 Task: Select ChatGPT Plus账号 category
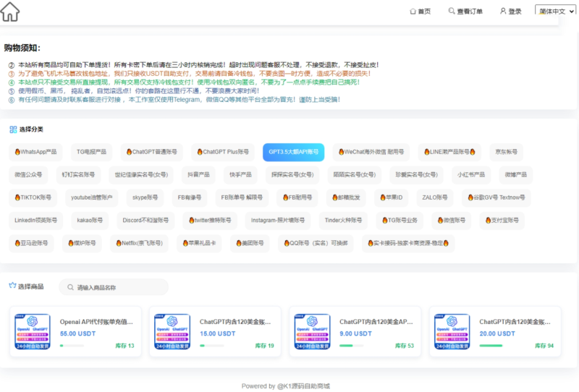click(x=223, y=152)
